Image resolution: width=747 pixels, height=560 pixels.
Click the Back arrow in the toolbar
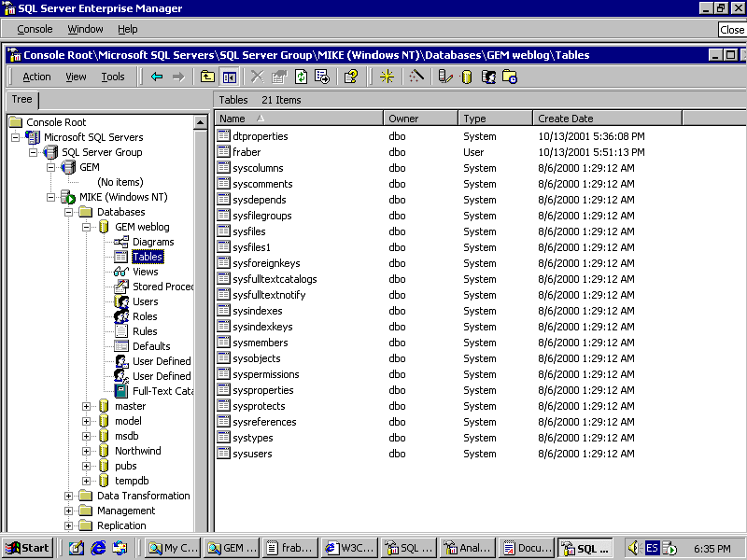157,77
